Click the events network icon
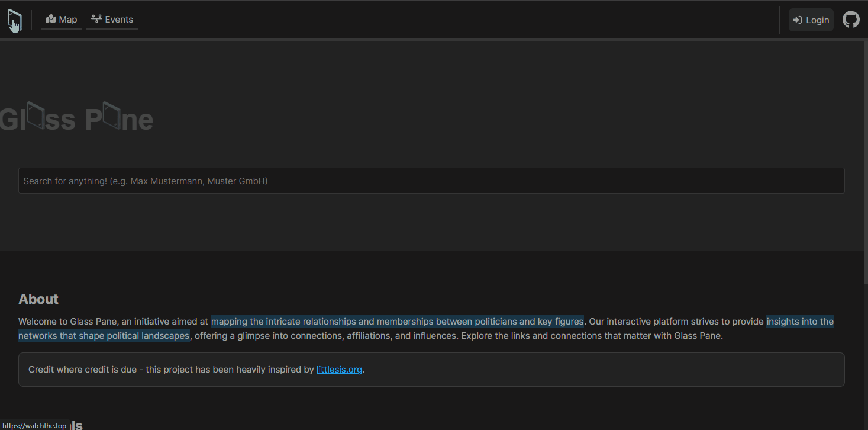868x430 pixels. 96,20
